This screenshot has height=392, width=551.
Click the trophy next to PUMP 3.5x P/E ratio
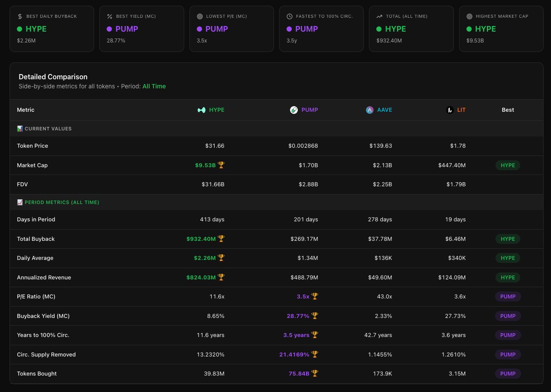tap(315, 296)
